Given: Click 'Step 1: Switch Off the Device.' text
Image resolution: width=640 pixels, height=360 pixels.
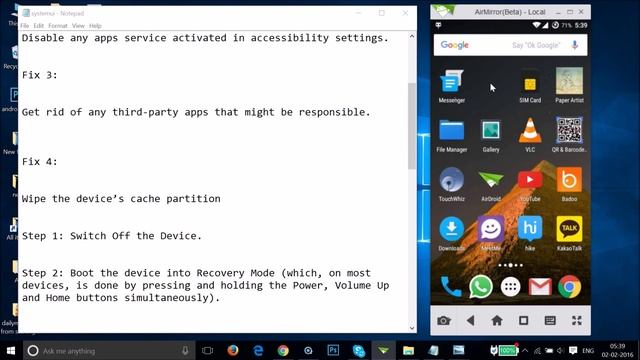Looking at the screenshot, I should [112, 236].
